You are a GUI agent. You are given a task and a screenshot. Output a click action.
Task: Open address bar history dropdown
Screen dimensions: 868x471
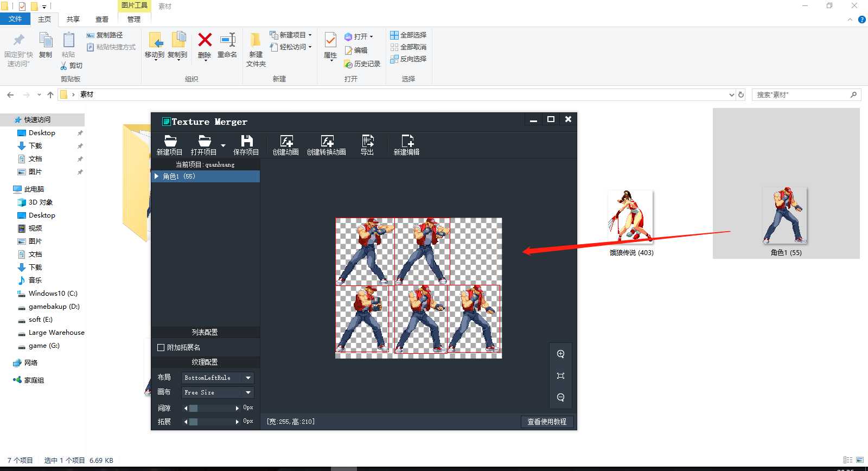click(731, 94)
